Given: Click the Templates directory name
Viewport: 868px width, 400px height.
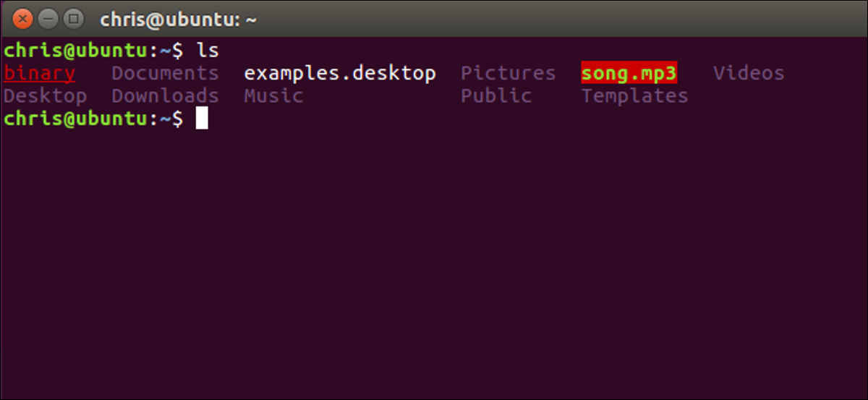Looking at the screenshot, I should 635,96.
